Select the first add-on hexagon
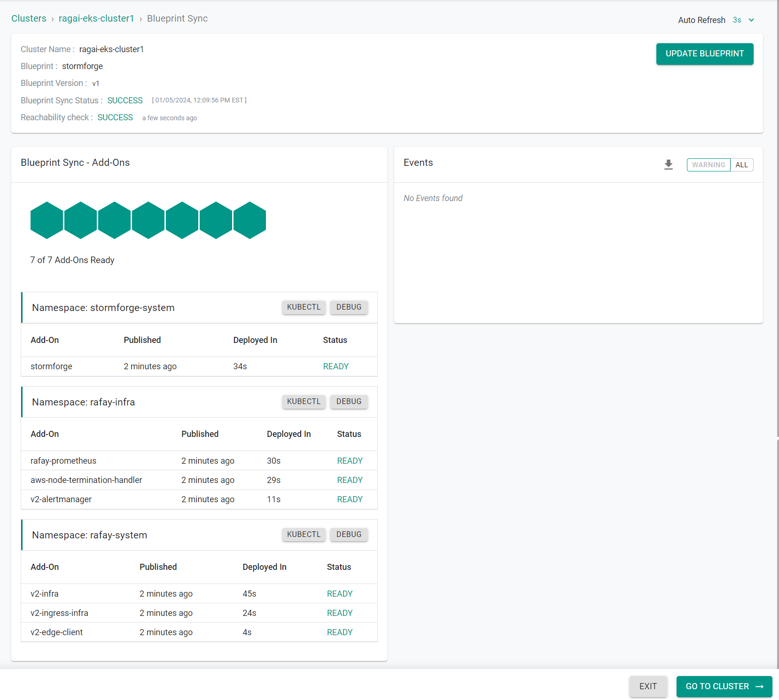779x700 pixels. pyautogui.click(x=47, y=220)
